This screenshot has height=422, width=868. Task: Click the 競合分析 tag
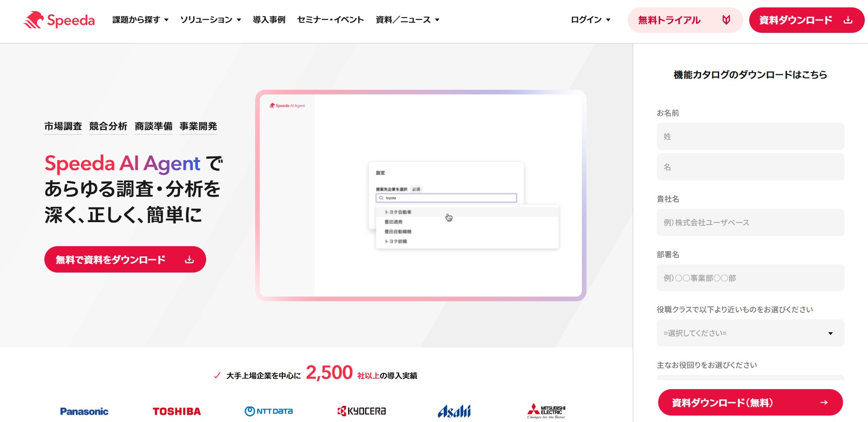(x=108, y=126)
